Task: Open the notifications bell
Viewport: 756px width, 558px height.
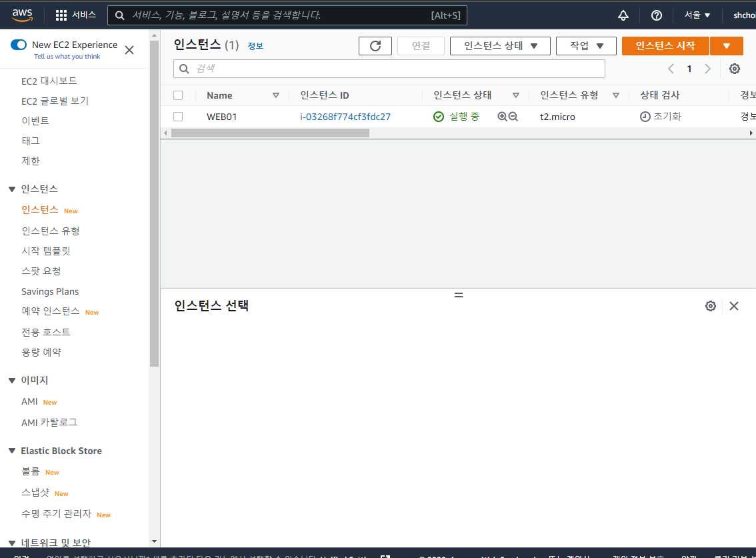Action: click(x=623, y=15)
